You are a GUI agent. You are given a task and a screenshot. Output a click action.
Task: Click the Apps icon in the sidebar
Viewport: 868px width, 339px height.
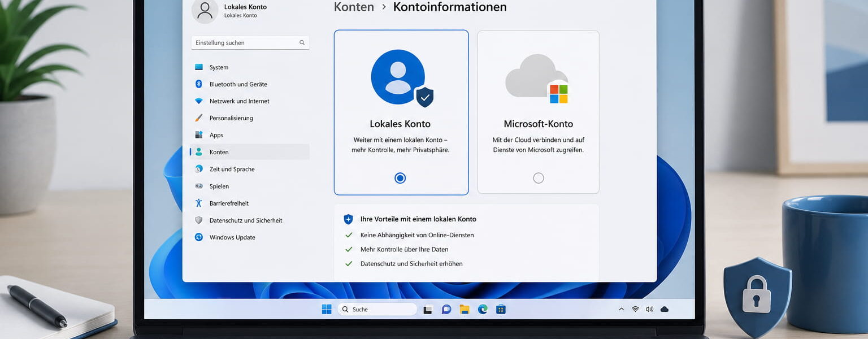click(x=199, y=135)
